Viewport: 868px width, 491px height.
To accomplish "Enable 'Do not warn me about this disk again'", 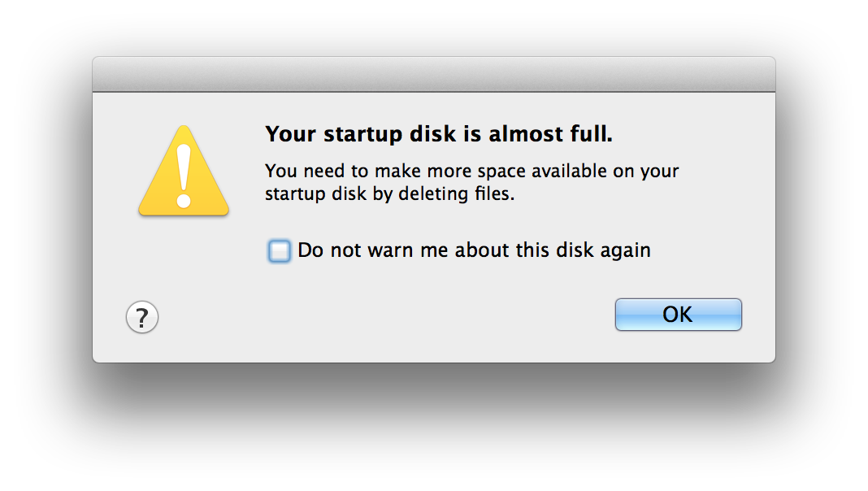I will [x=279, y=250].
